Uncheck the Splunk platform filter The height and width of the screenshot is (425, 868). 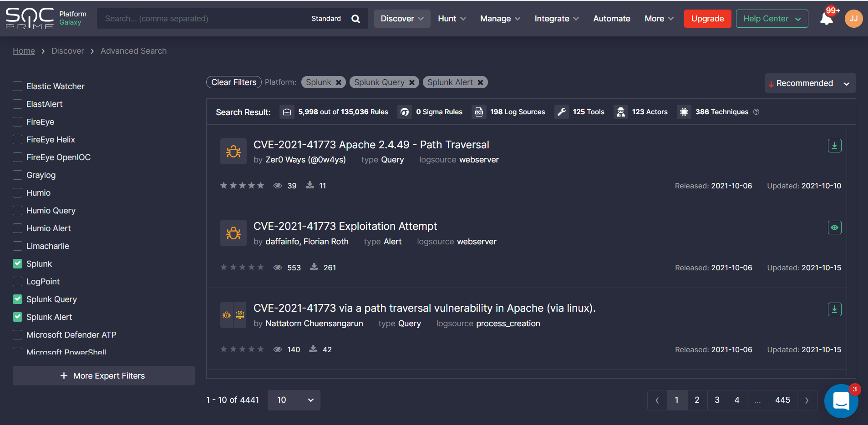click(x=17, y=263)
